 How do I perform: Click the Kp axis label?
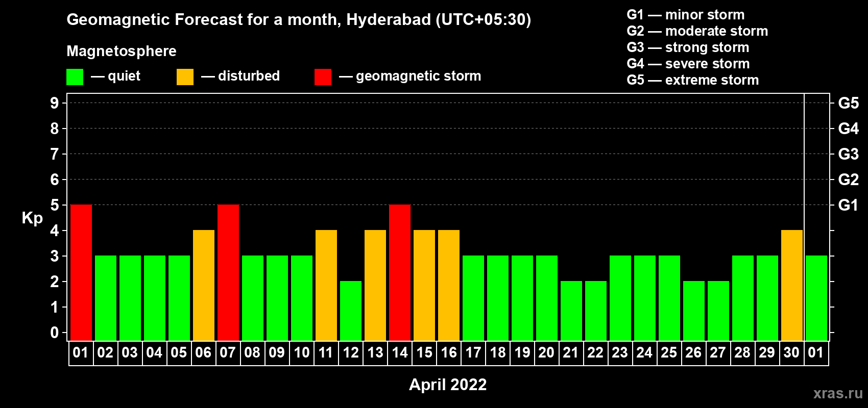click(x=32, y=218)
